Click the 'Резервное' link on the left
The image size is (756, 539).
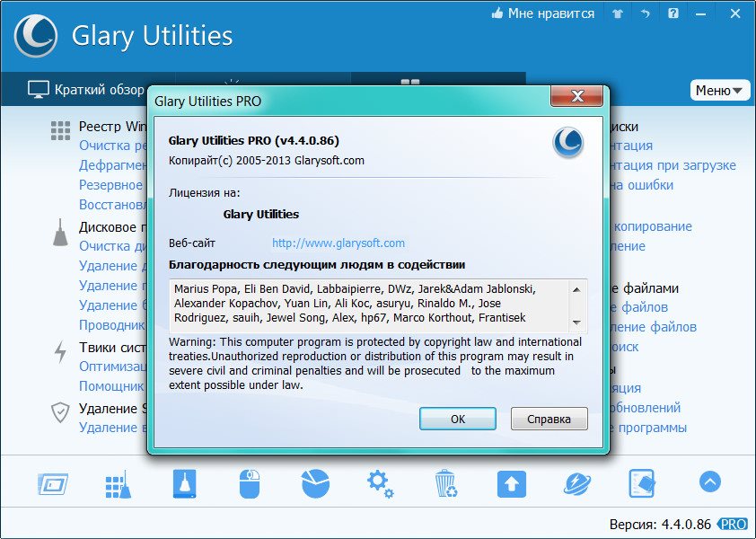[111, 185]
